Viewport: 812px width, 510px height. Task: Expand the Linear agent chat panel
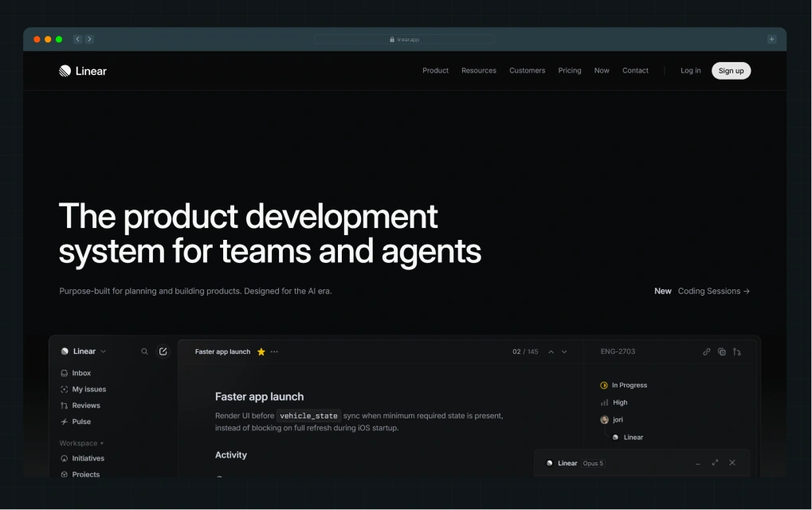[715, 462]
